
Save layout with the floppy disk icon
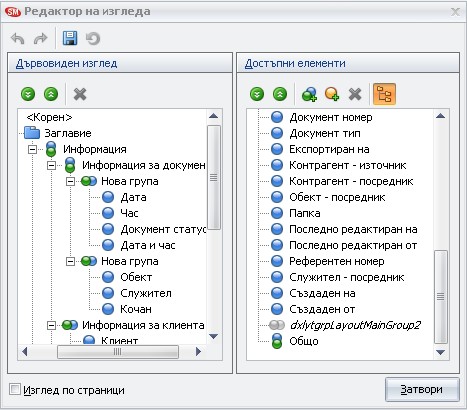click(x=70, y=38)
